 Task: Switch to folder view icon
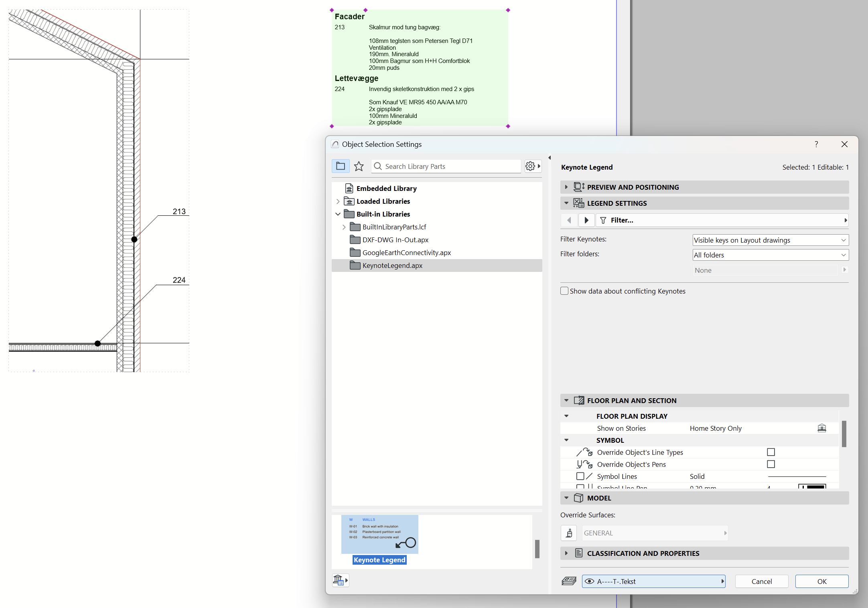341,166
